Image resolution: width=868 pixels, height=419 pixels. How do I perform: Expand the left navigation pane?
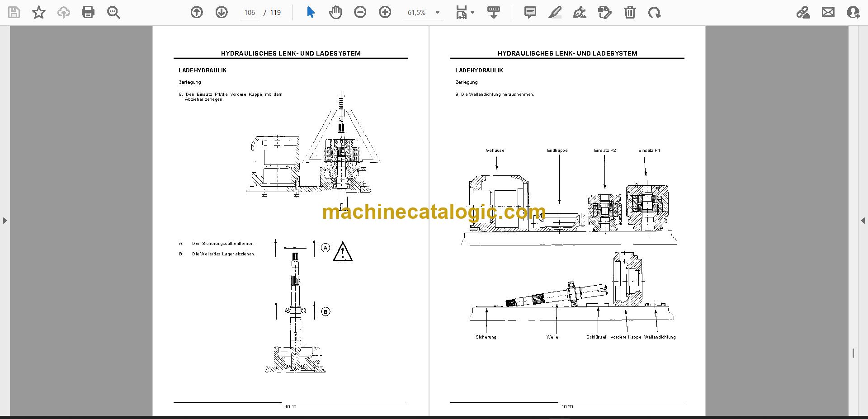(x=5, y=221)
